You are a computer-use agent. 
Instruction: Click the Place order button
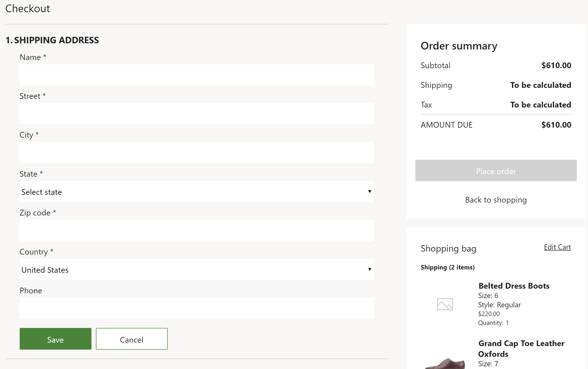point(496,170)
